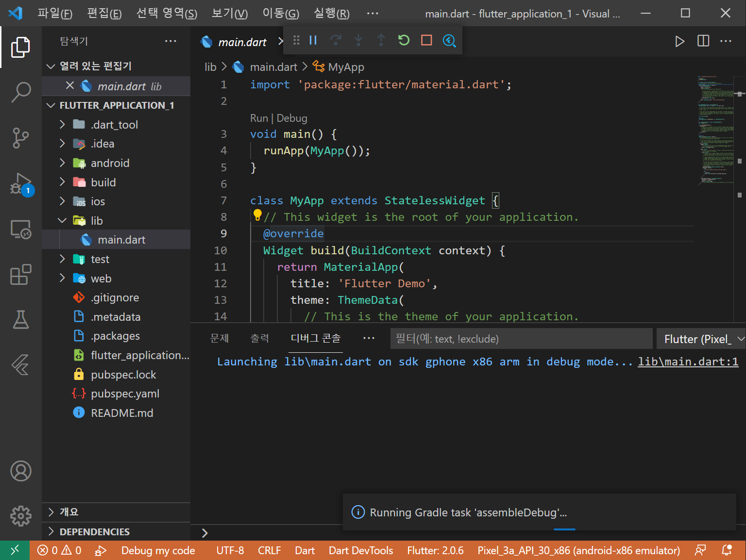Open the Run and Debug view

pos(20,184)
